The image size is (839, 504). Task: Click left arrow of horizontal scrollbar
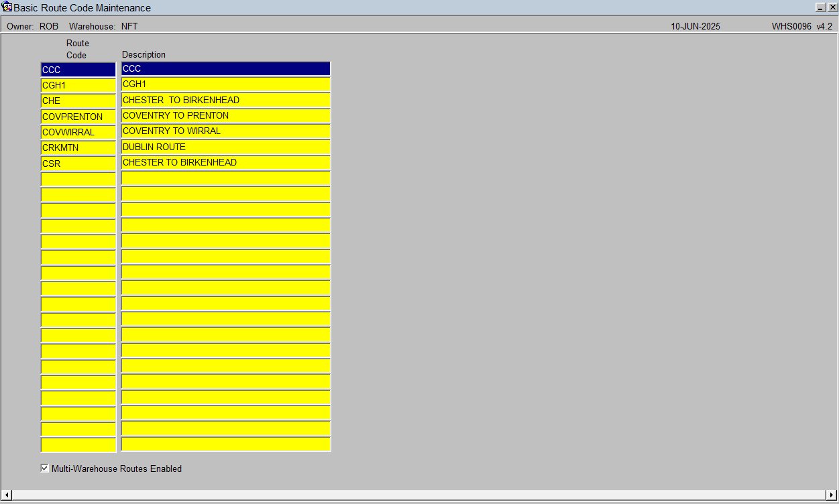(x=7, y=495)
